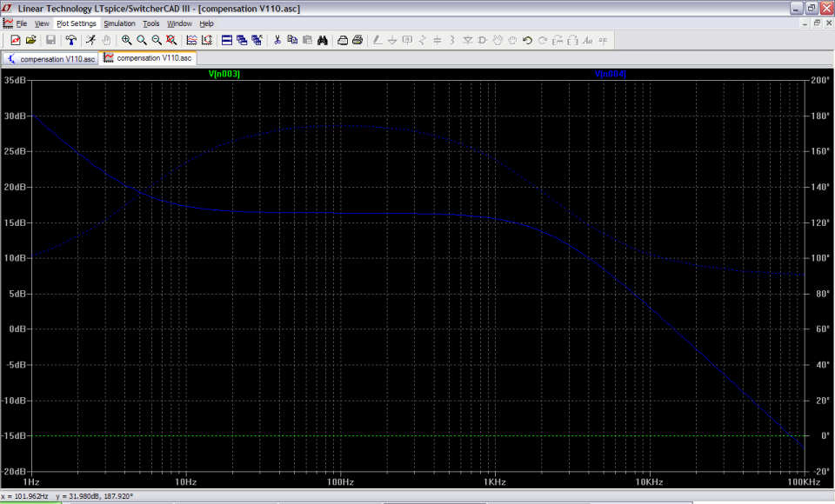Tile windows horizontally with the toolbar icon
Viewport: 835px width, 504px height.
click(227, 40)
